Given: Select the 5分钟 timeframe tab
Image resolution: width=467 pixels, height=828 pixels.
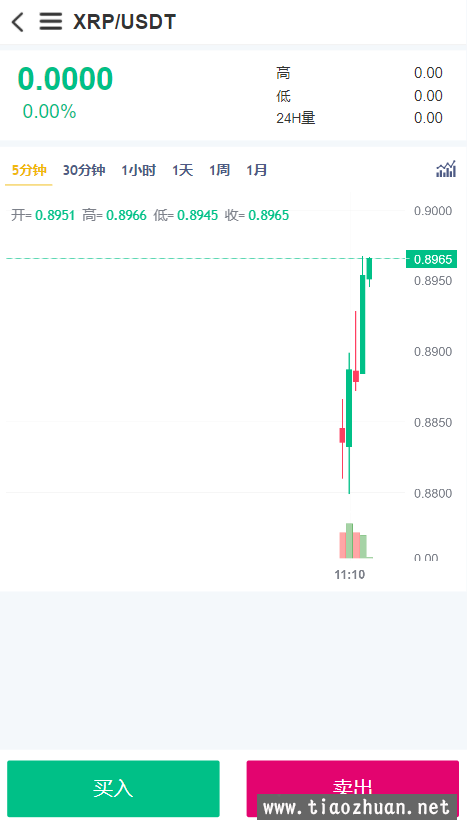Looking at the screenshot, I should pyautogui.click(x=29, y=170).
